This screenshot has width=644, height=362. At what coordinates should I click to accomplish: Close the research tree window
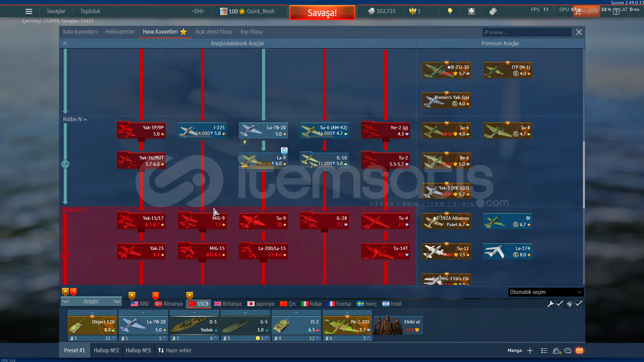pos(579,32)
